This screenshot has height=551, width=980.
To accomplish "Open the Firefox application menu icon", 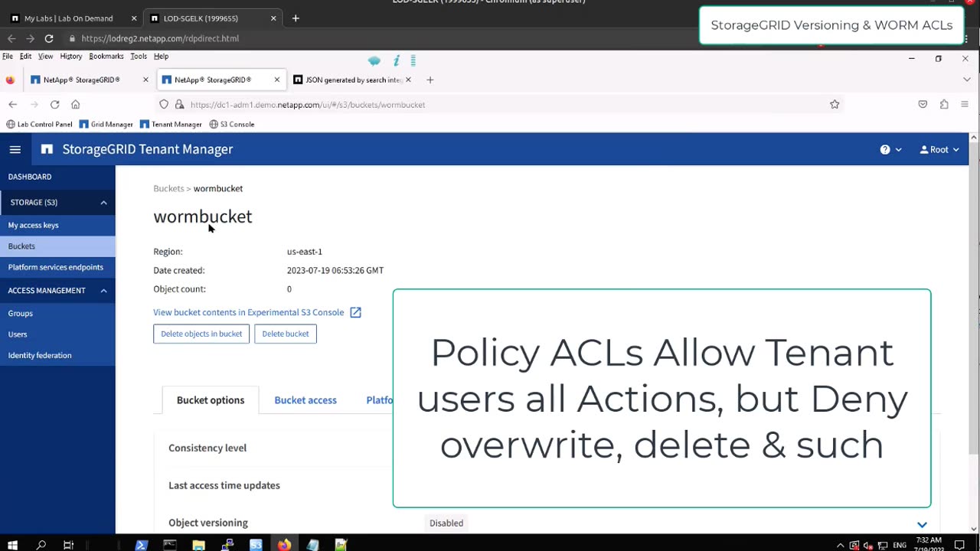I will pyautogui.click(x=965, y=105).
